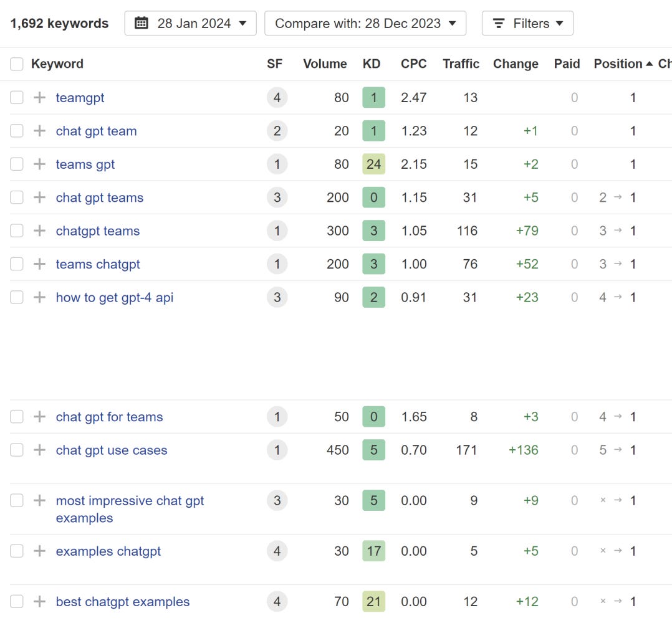Check the box for best chatgpt examples row

[17, 602]
